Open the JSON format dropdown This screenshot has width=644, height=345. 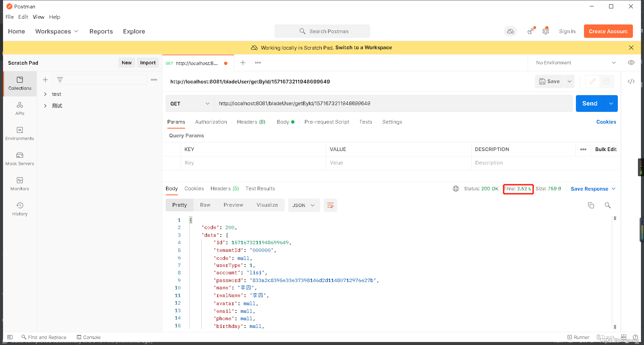[304, 205]
